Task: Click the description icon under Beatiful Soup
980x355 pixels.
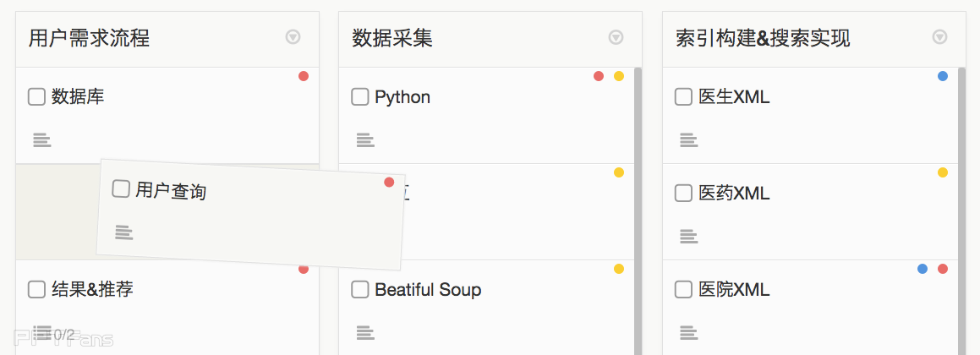Action: pyautogui.click(x=365, y=333)
